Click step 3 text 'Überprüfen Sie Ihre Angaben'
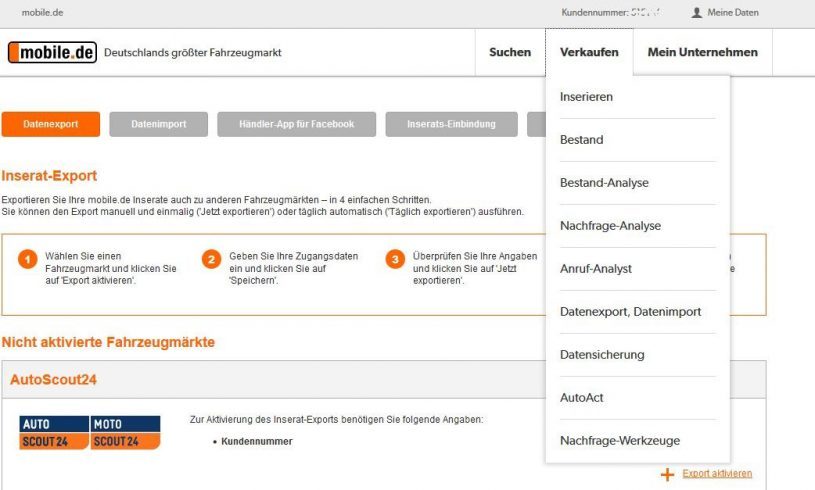This screenshot has width=815, height=490. [x=475, y=268]
